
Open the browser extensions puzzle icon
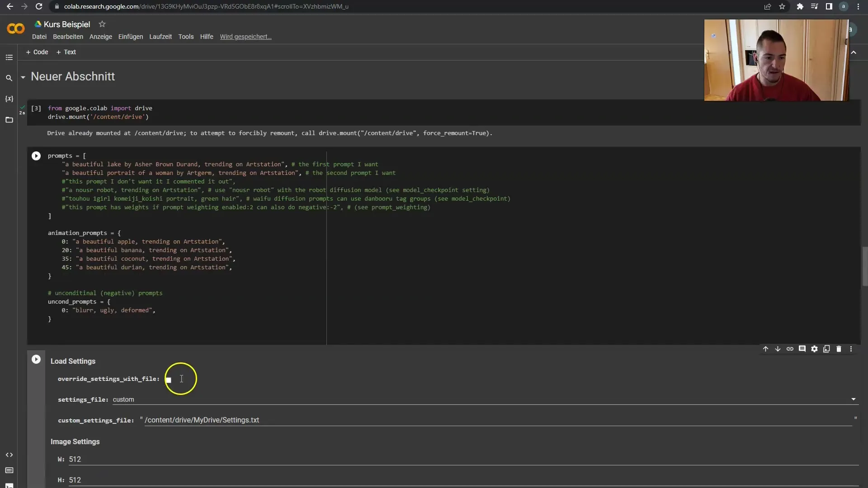800,6
